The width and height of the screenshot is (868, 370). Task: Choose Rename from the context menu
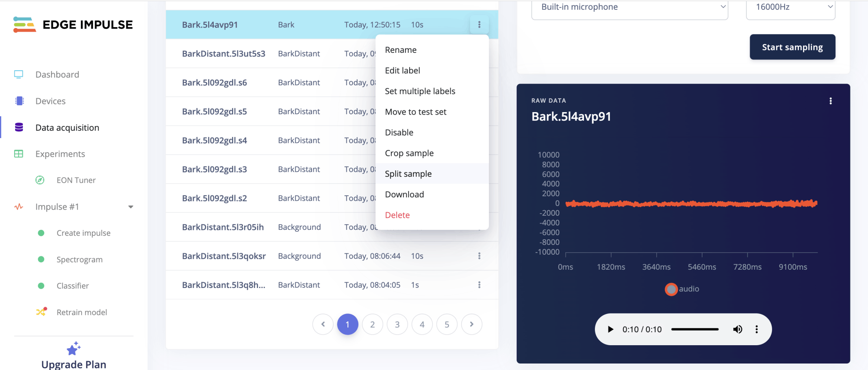[432, 50]
